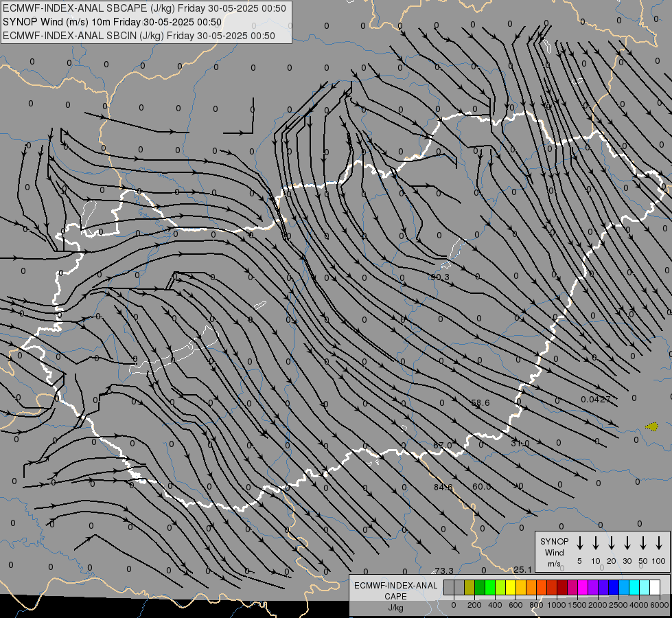Click the dark green CAPE swatch after 200

click(x=480, y=587)
